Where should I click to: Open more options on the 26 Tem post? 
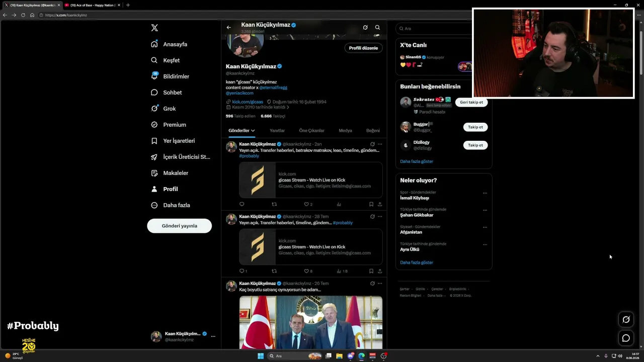tap(380, 284)
